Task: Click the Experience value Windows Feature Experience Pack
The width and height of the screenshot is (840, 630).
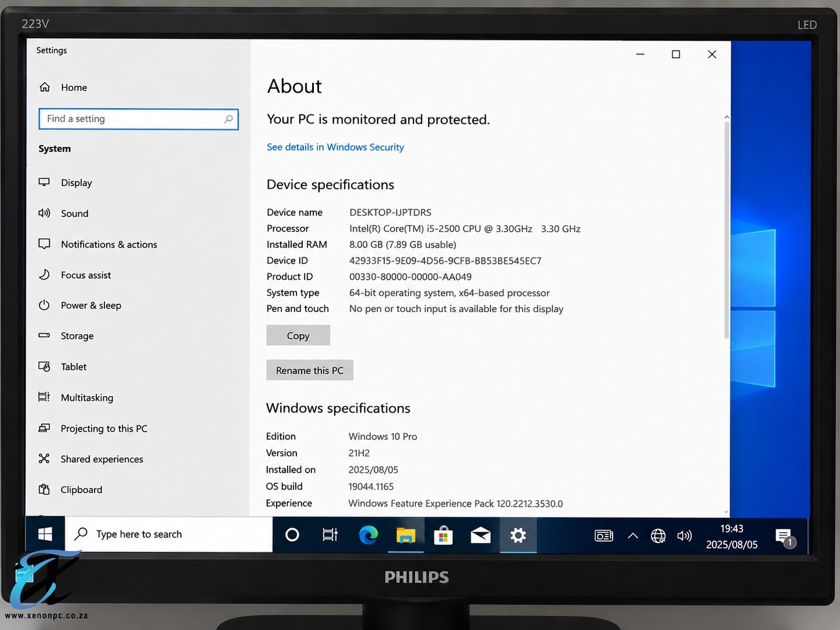Action: point(421,504)
